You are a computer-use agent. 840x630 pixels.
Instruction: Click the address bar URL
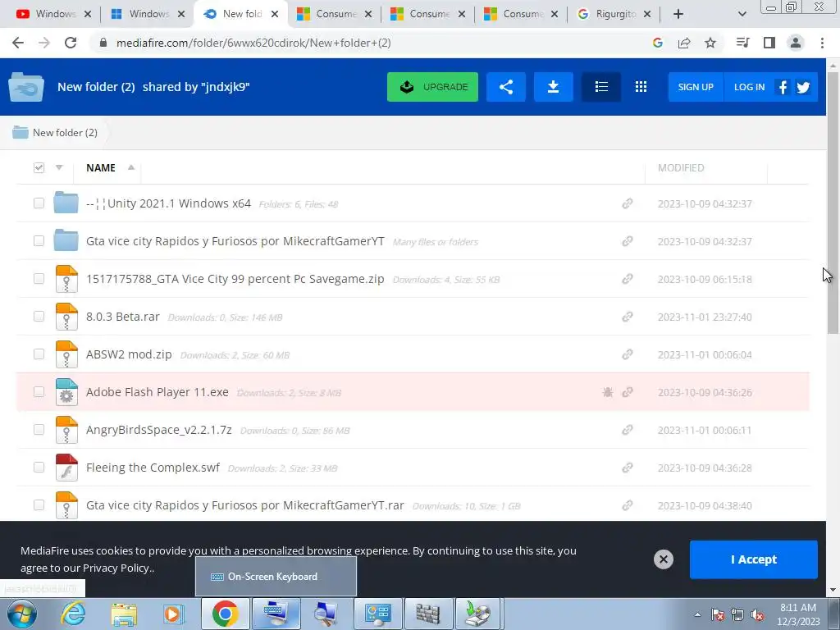(x=253, y=43)
